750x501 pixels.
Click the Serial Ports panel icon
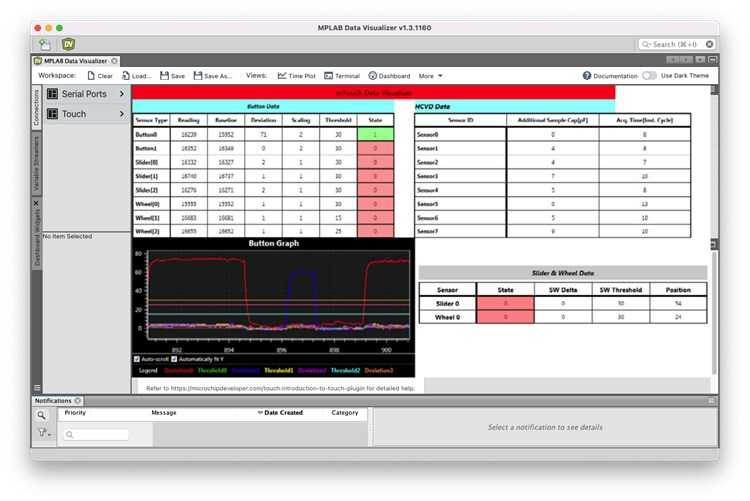coord(53,94)
